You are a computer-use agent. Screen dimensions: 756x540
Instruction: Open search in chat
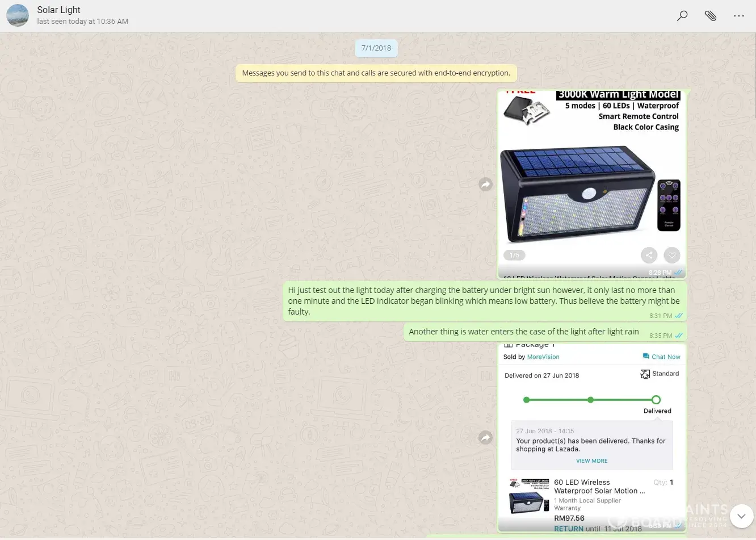coord(682,16)
